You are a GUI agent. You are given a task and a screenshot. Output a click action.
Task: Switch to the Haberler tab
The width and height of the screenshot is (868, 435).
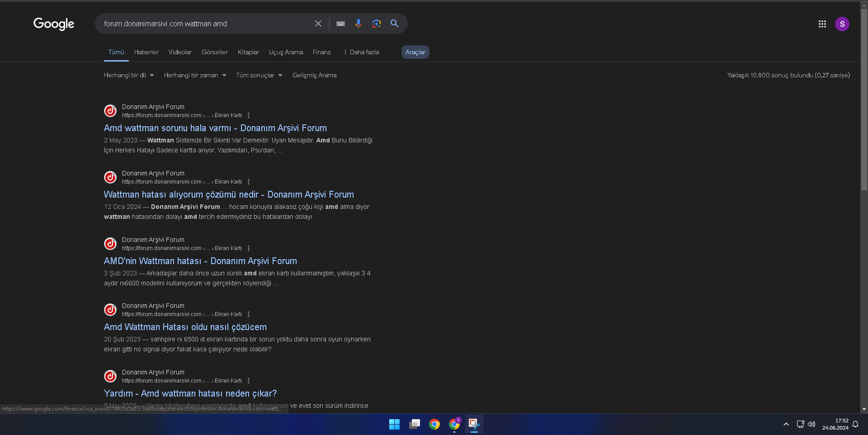(x=146, y=52)
